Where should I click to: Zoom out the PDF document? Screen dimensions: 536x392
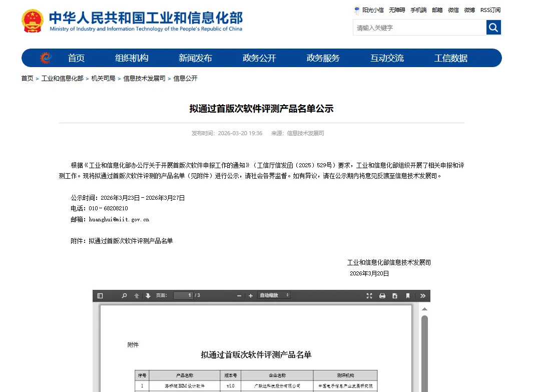click(x=239, y=296)
